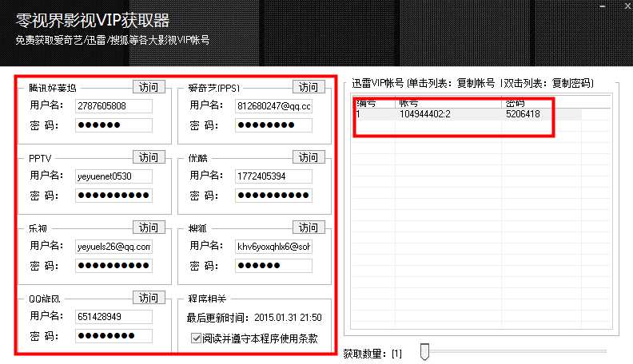The image size is (633, 364).
Task: Select PPTV username field yeyuenet0530
Action: [x=113, y=176]
